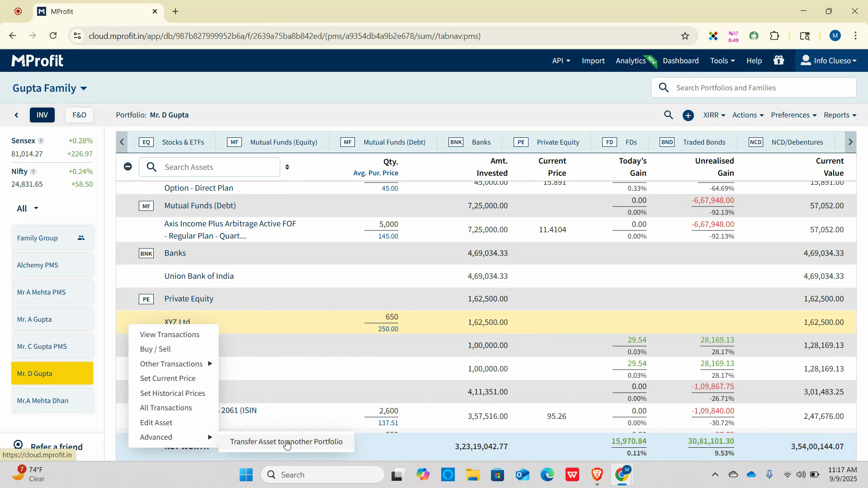
Task: Click the back chevron beside INV
Action: (x=17, y=115)
